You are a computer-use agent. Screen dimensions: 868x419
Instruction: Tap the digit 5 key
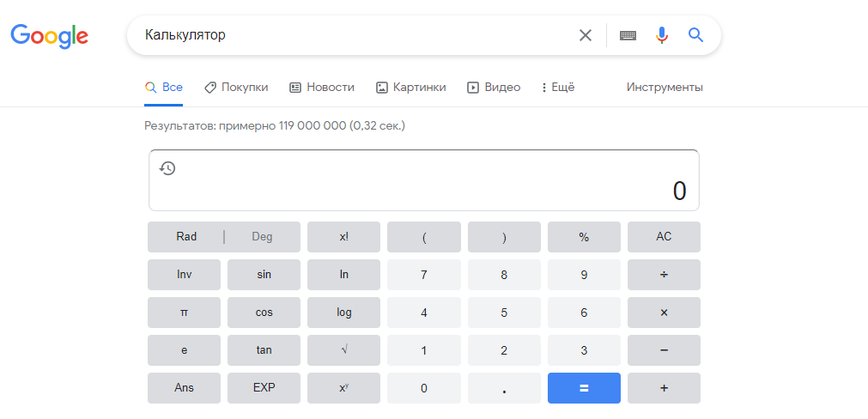(504, 313)
